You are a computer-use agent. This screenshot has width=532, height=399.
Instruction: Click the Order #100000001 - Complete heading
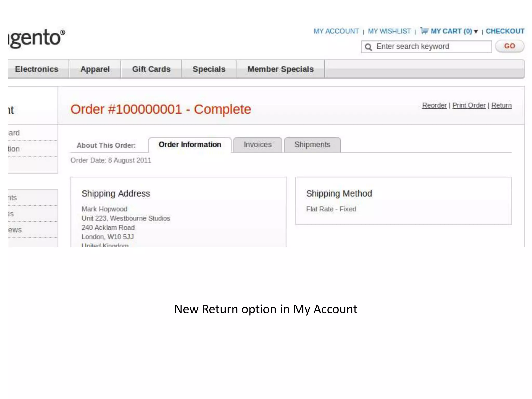click(x=161, y=109)
